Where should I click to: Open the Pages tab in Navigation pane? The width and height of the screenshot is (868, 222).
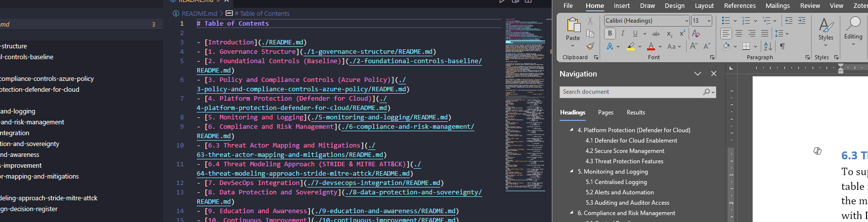click(606, 112)
